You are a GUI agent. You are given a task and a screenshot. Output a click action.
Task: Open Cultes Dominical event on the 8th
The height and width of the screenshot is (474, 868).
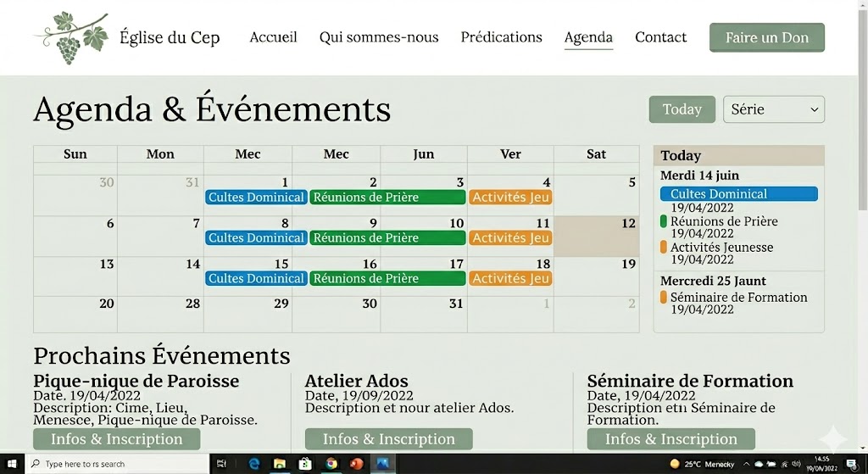point(255,238)
